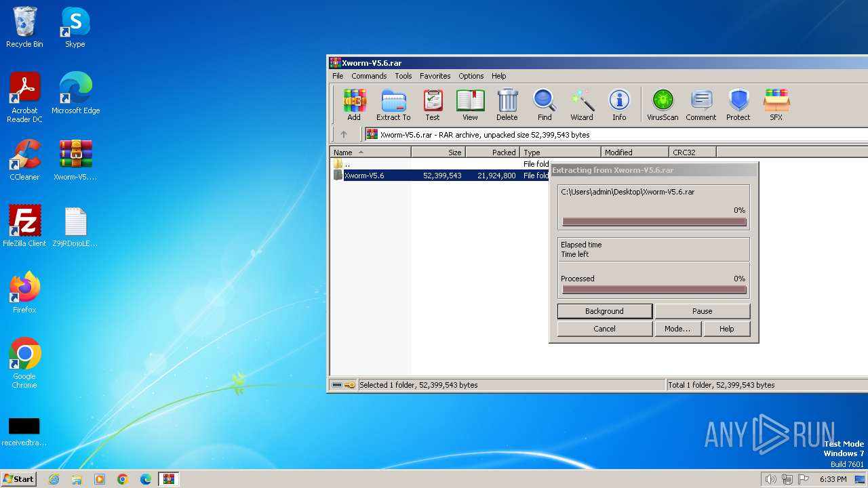Open Windows Explorer from taskbar
The height and width of the screenshot is (488, 868).
coord(77,479)
